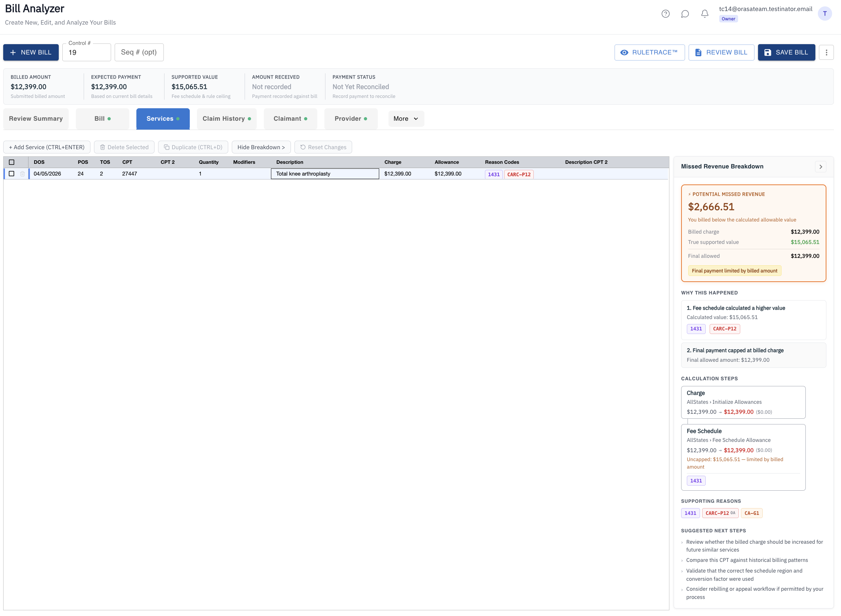Click the Fee Schedule calculation step card
The width and height of the screenshot is (841, 616).
pyautogui.click(x=743, y=458)
